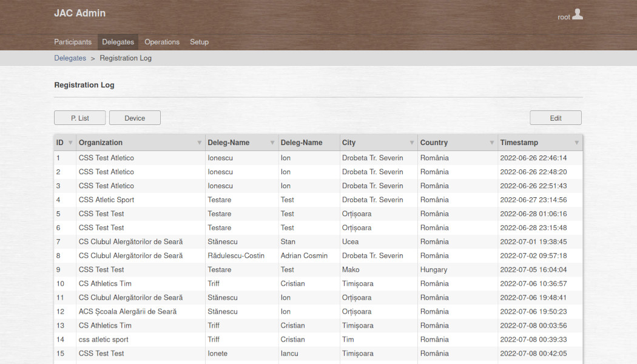Click the second Deleg-Name column header
637x364 pixels.
(x=302, y=143)
